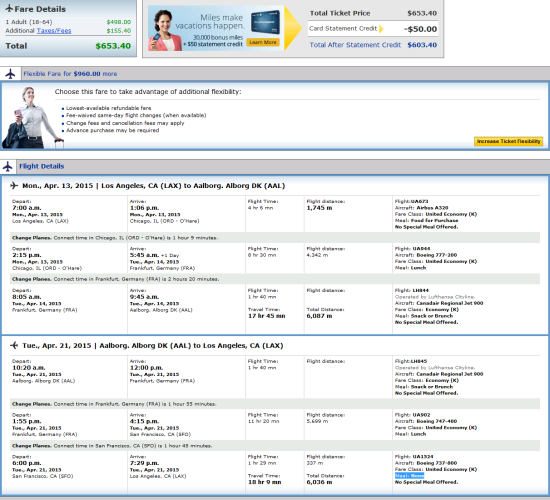Click the Travel Time 18 hr 9 mn value
Viewport: 550px width, 500px height.
(x=264, y=482)
